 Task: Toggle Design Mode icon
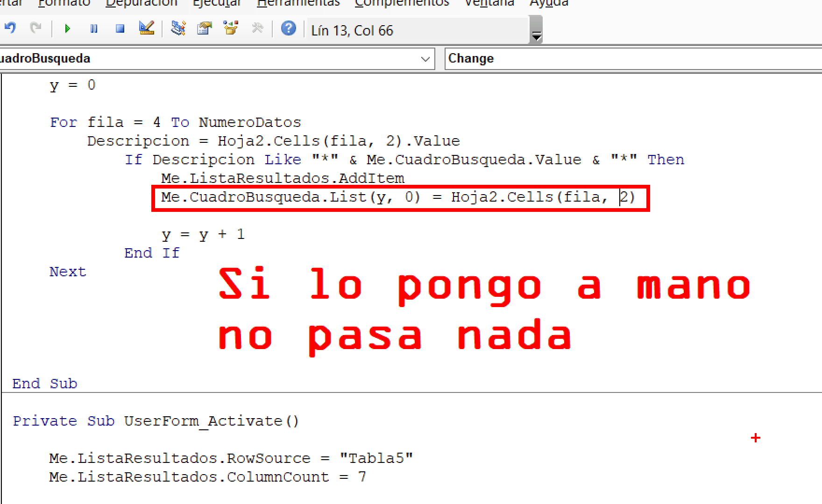[x=147, y=28]
